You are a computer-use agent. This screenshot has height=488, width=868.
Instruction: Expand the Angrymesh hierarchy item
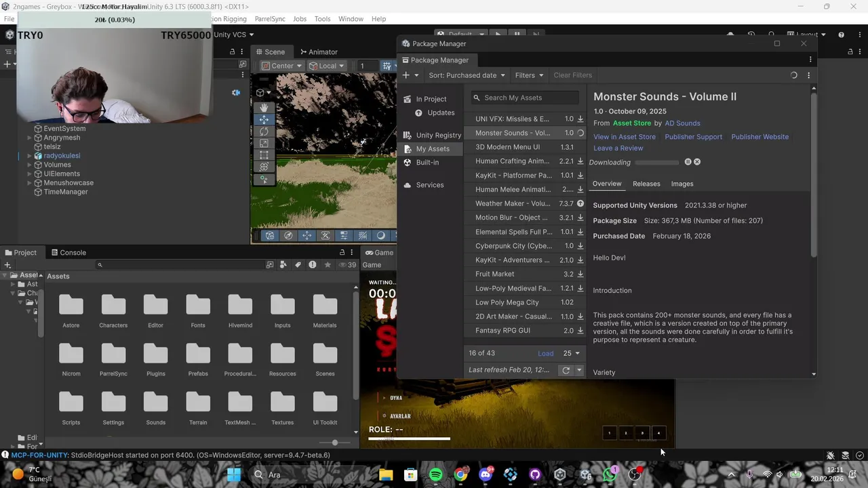click(29, 138)
